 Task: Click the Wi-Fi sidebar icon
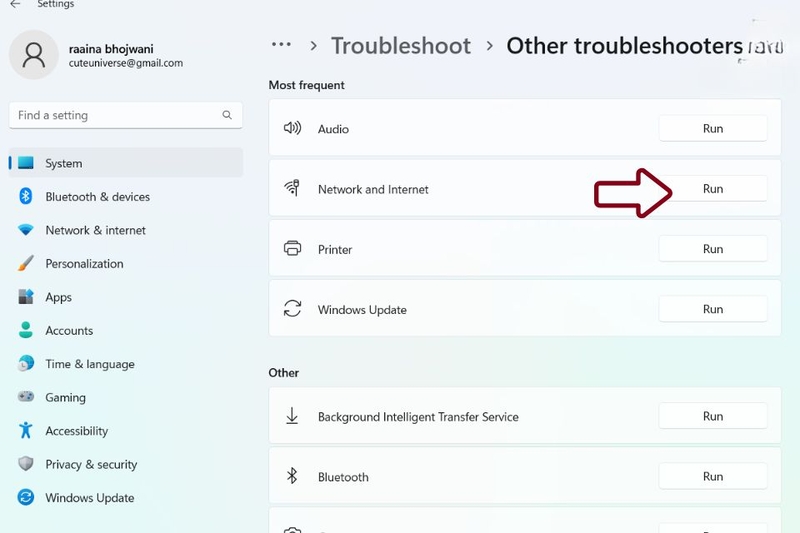pyautogui.click(x=26, y=230)
